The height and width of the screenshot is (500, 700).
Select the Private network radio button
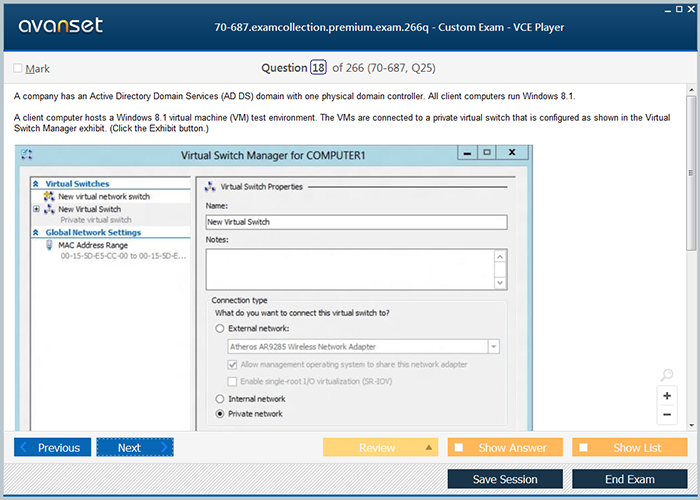(220, 414)
